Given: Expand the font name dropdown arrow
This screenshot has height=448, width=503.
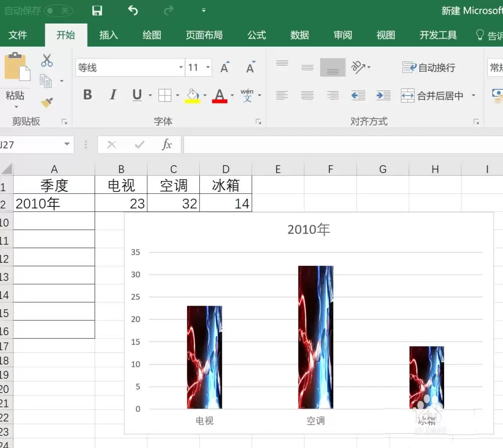Looking at the screenshot, I should 181,67.
